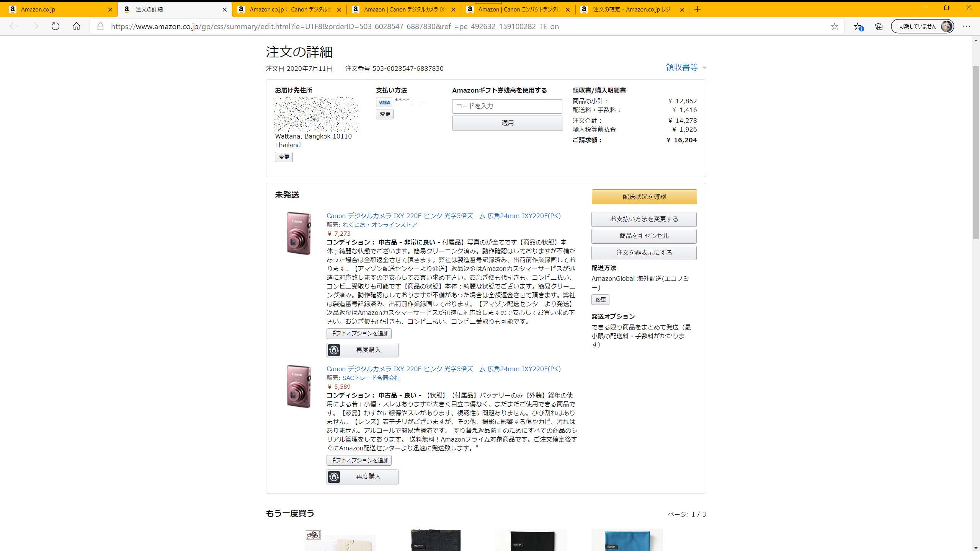980x551 pixels.
Task: Open the favorites list icon
Action: tap(858, 26)
